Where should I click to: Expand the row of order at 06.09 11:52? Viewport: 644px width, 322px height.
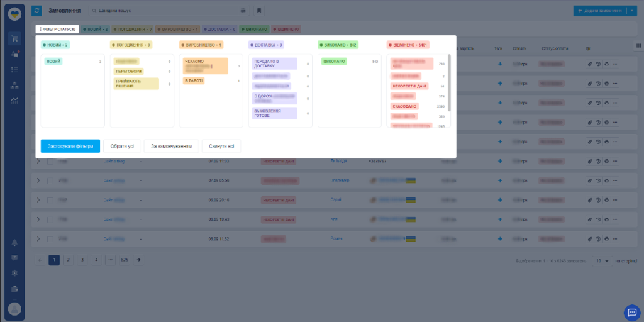click(38, 239)
